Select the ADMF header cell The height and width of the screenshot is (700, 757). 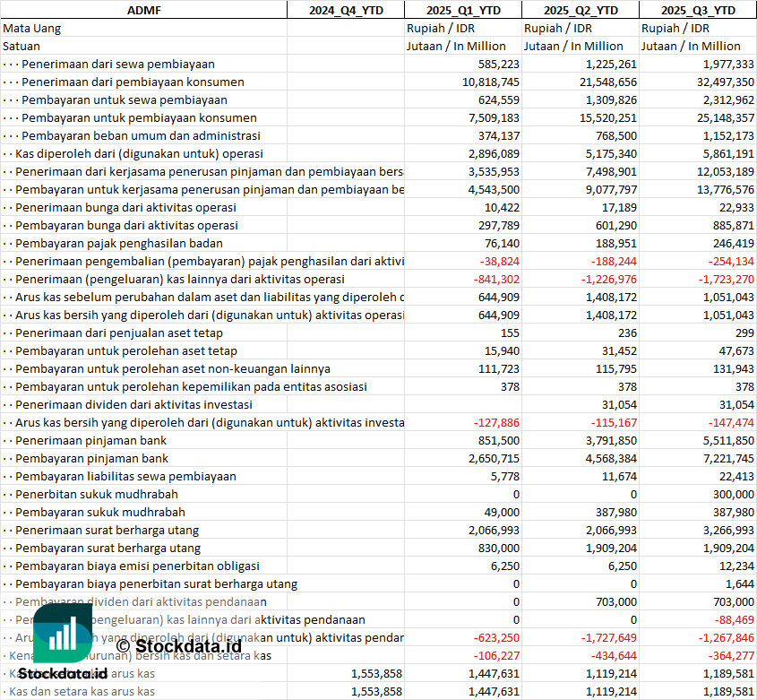coord(143,10)
